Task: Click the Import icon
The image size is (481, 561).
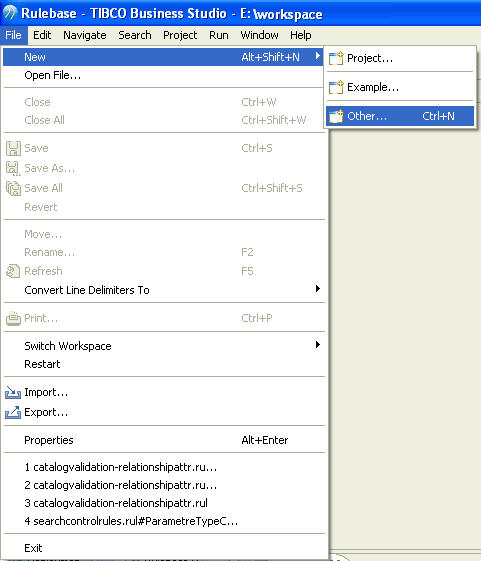Action: (13, 392)
